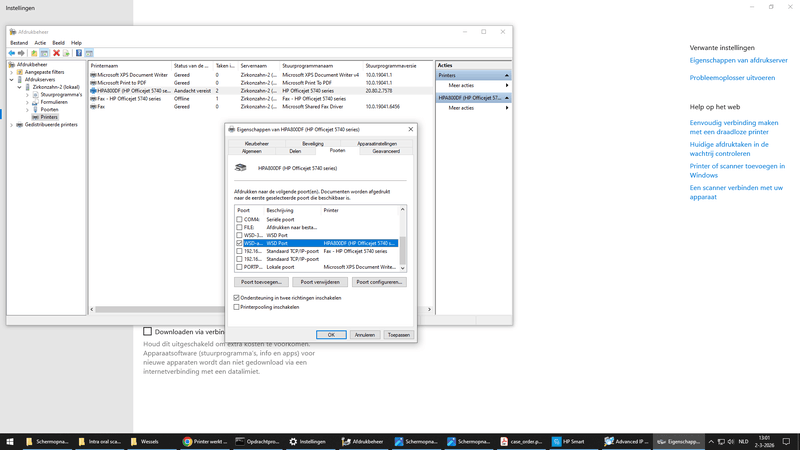Screen dimensions: 800x450
Task: Expand the Formulieren node arrow
Action: point(27,102)
